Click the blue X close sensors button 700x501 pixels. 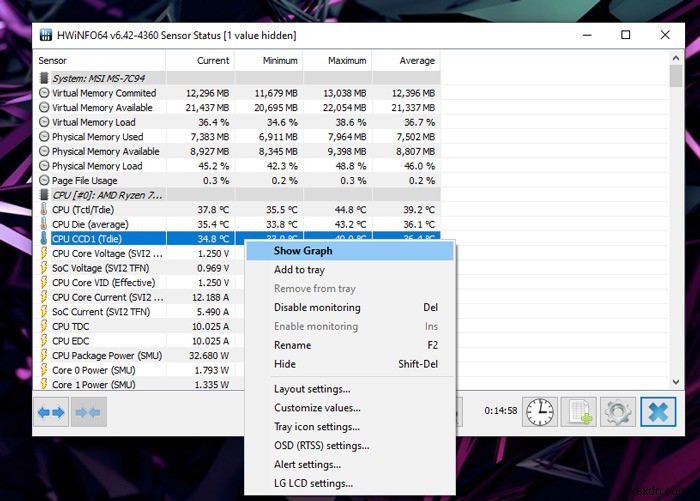point(658,412)
